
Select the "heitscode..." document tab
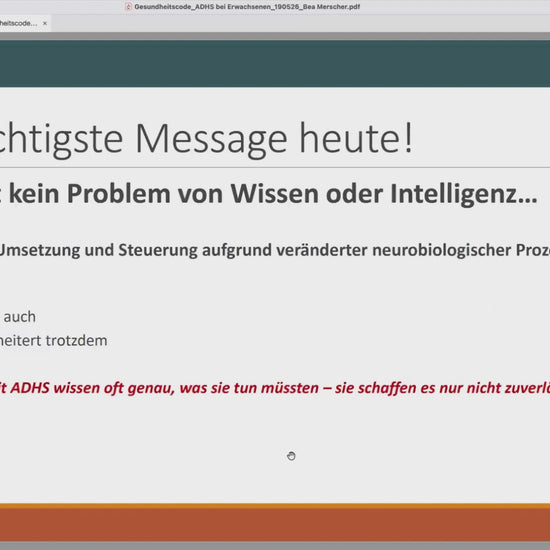point(19,24)
